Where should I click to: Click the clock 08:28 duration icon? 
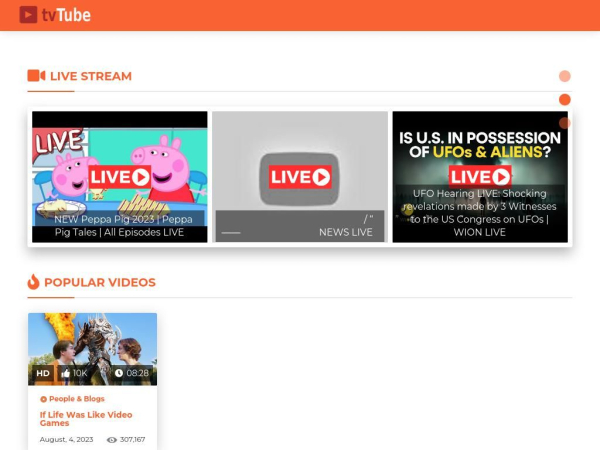[119, 373]
